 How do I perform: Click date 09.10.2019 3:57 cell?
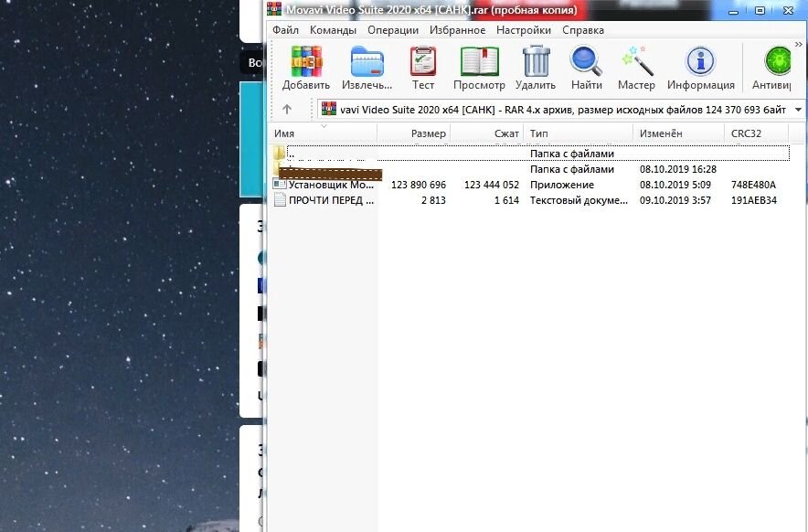[675, 200]
